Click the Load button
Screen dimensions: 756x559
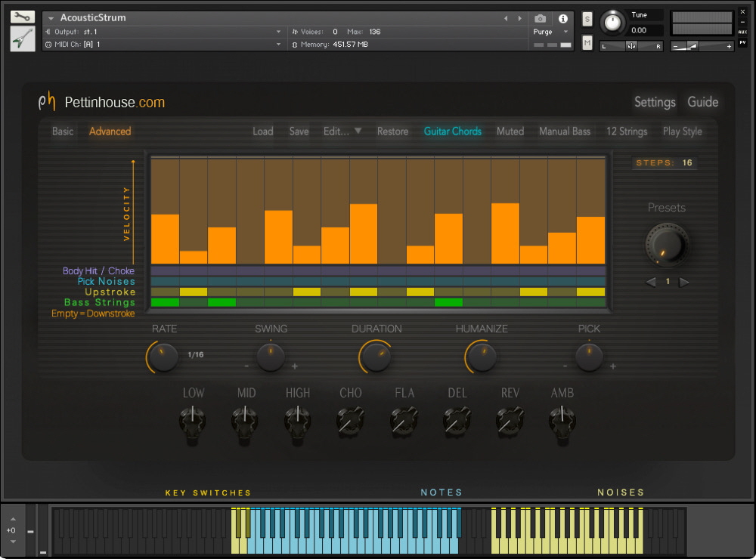point(262,131)
